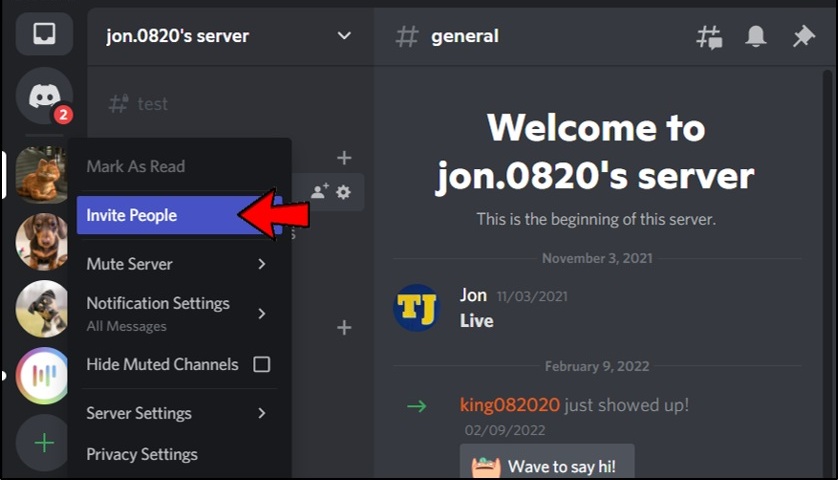Image resolution: width=839 pixels, height=480 pixels.
Task: Open king082020's user profile
Action: (509, 405)
